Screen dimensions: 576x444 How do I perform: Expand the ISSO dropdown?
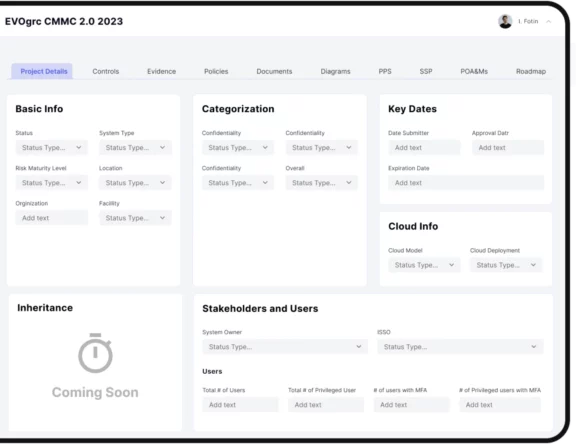pyautogui.click(x=460, y=347)
